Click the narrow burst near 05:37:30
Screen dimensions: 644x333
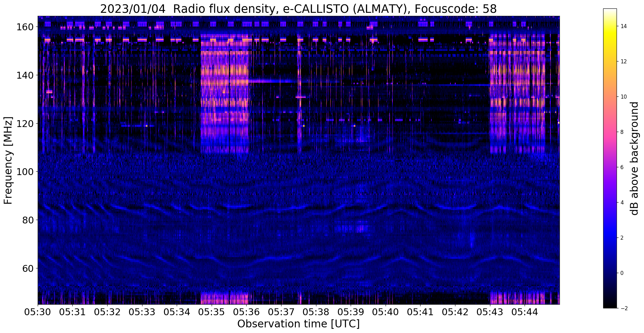300,94
